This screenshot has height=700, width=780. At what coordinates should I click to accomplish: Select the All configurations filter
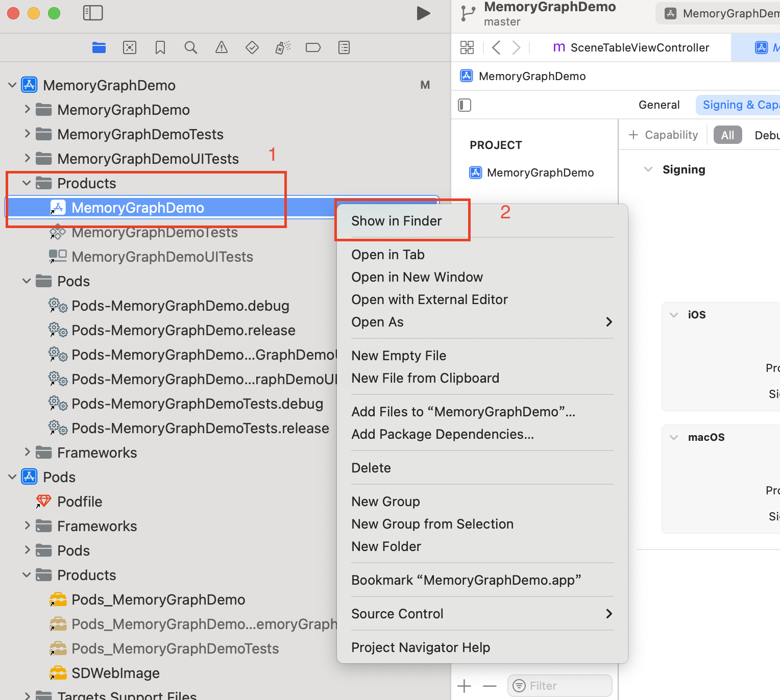click(727, 135)
